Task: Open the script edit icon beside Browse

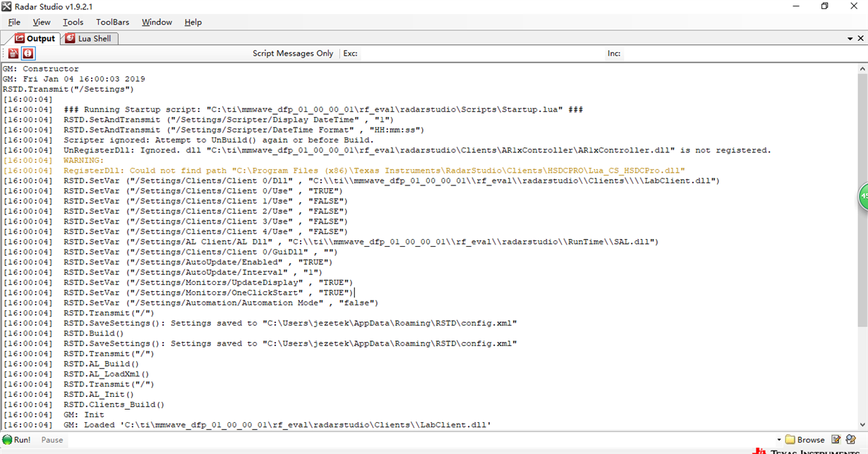Action: click(x=836, y=440)
